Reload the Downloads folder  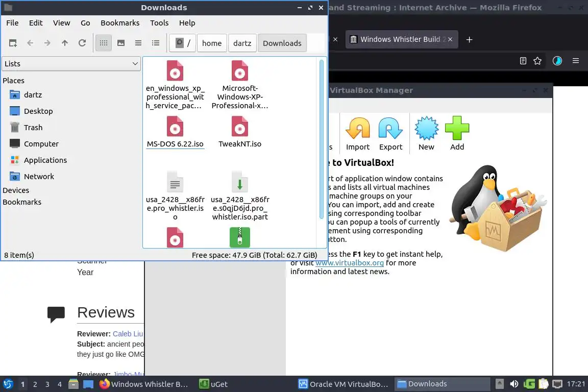click(x=82, y=43)
